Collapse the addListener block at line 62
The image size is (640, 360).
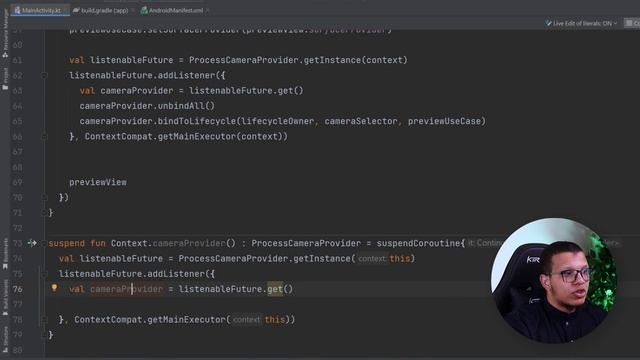pos(44,76)
